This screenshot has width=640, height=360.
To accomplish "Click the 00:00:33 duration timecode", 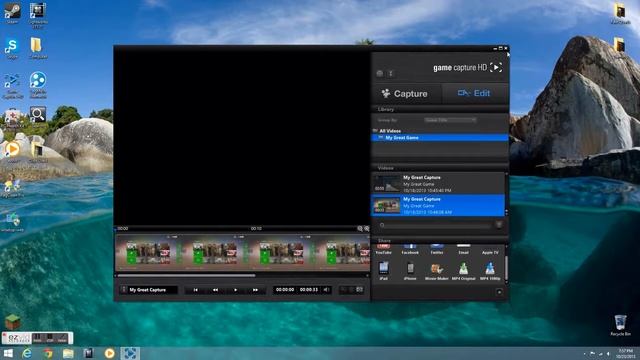I will (309, 290).
